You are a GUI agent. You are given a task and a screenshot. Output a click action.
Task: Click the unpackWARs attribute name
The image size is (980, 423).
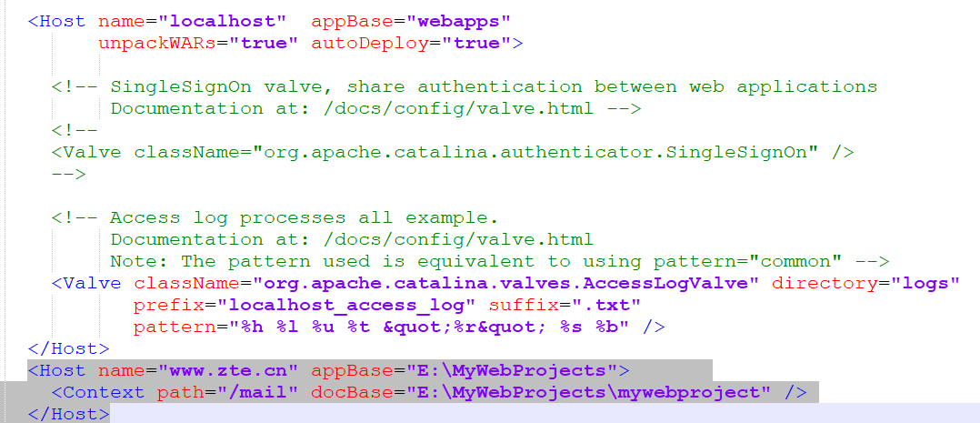(x=157, y=43)
